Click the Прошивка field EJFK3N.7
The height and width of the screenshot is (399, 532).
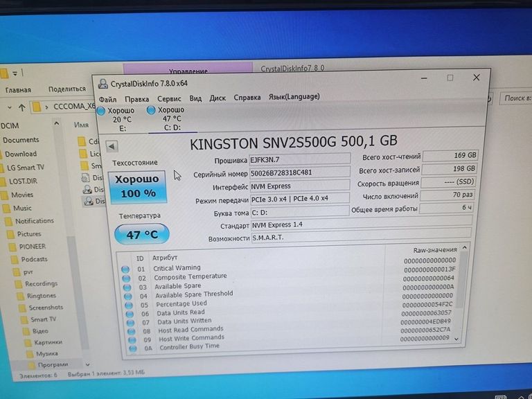click(x=299, y=159)
